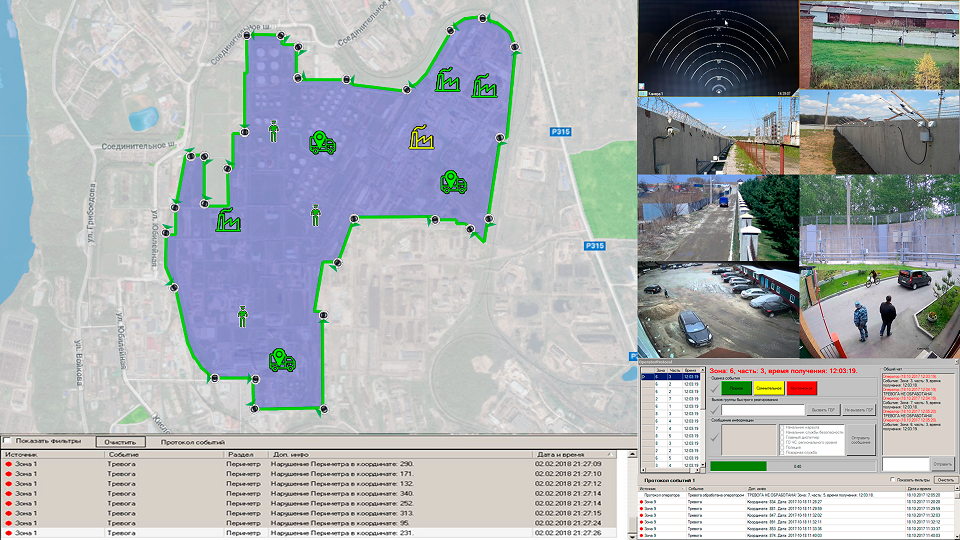
Task: Click the chat message input box
Action: [906, 464]
